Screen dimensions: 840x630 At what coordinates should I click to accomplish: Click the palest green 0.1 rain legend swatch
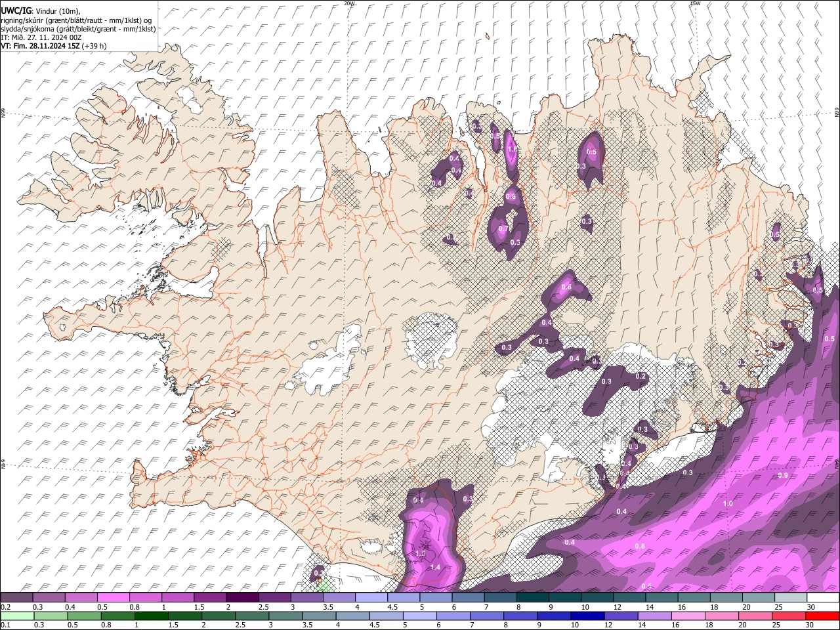(x=17, y=616)
